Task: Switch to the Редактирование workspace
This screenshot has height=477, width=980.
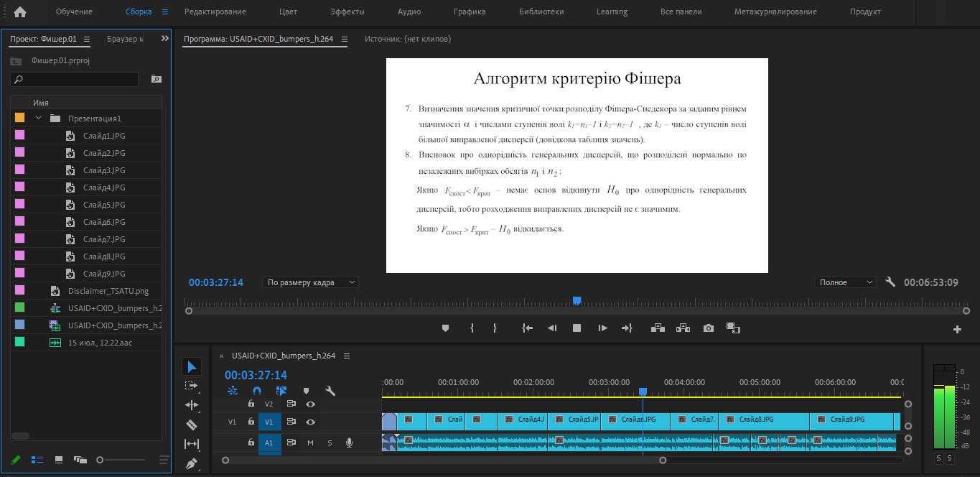Action: [215, 11]
